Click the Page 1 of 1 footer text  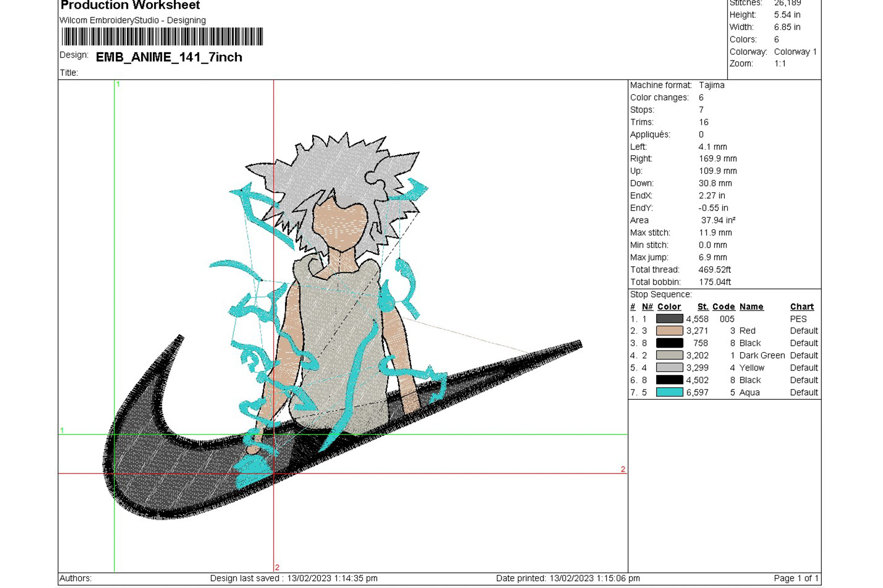coord(795,579)
